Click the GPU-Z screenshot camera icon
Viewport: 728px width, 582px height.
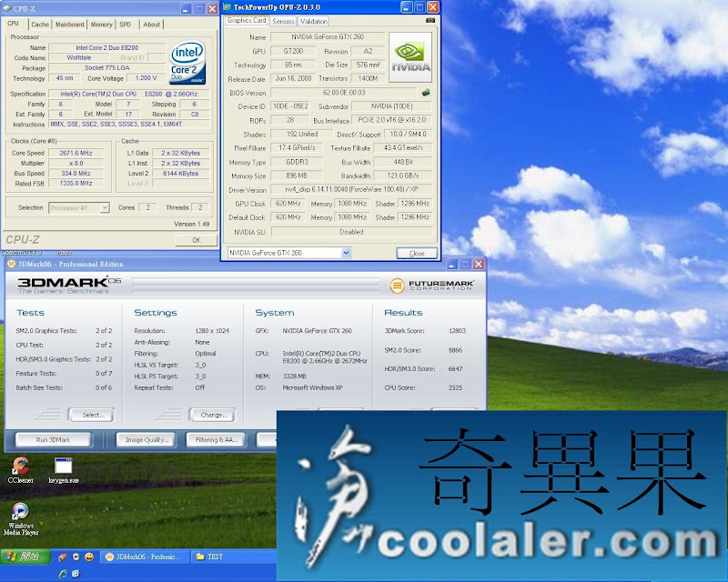pos(430,20)
